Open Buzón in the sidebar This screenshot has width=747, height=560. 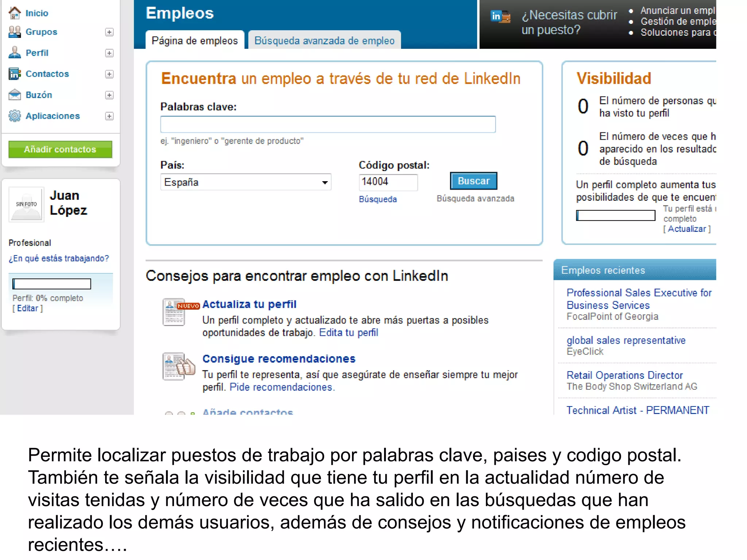[39, 95]
